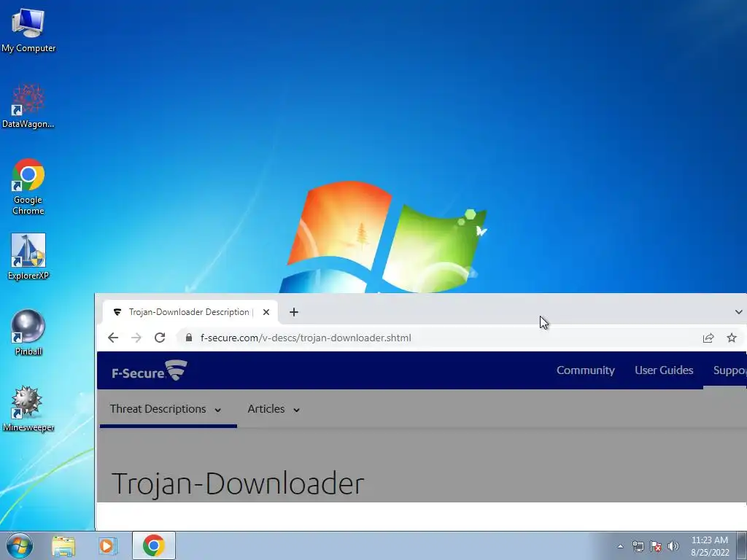Select the Trojan-Downloader Description tab
This screenshot has width=747, height=560.
190,312
